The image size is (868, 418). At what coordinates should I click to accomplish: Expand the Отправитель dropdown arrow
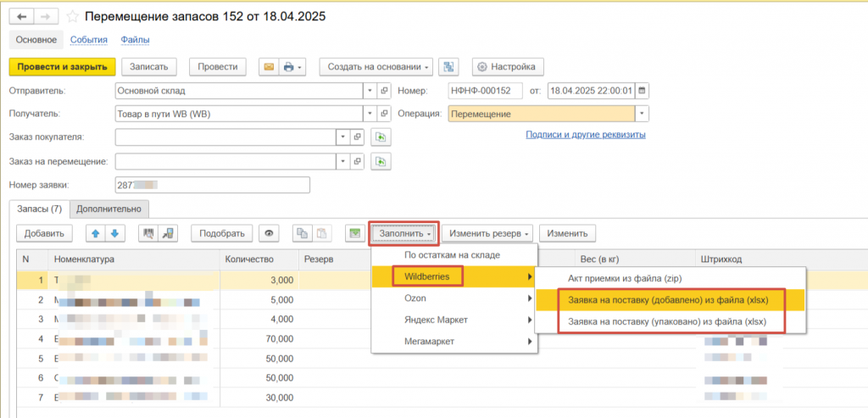tap(369, 91)
